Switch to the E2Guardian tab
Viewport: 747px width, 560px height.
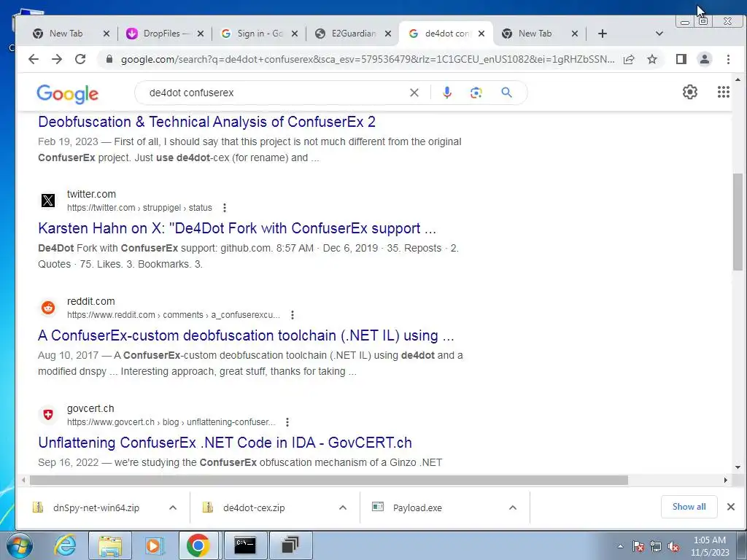[x=354, y=34]
